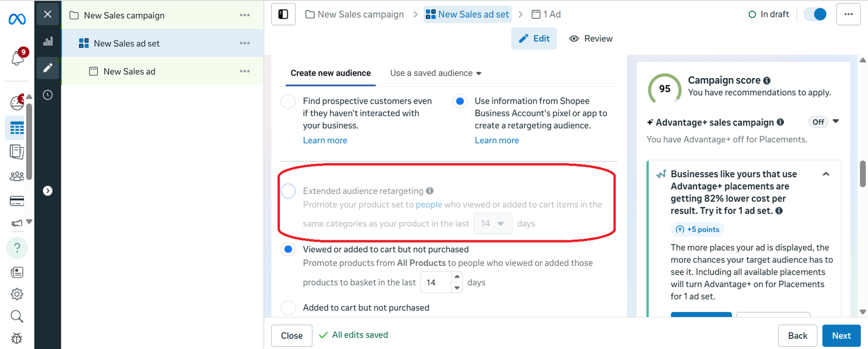Open Use a saved audience dropdown
The width and height of the screenshot is (868, 349).
pos(436,73)
